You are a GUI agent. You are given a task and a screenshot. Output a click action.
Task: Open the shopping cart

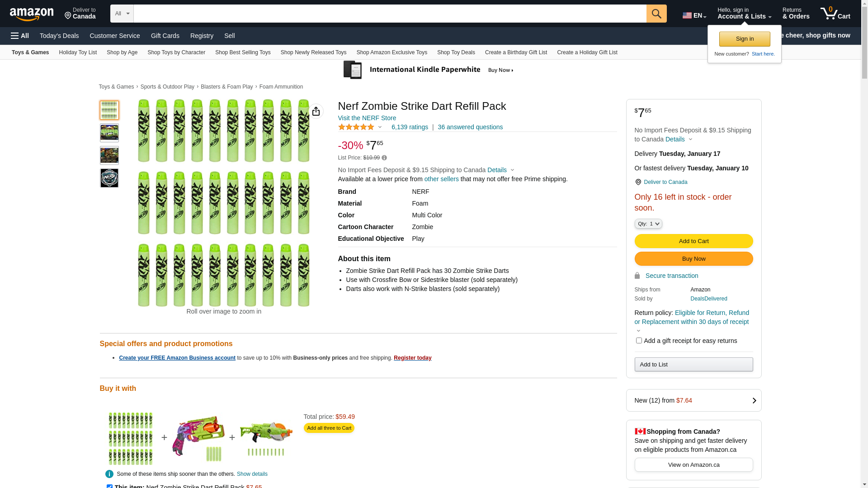(x=835, y=14)
